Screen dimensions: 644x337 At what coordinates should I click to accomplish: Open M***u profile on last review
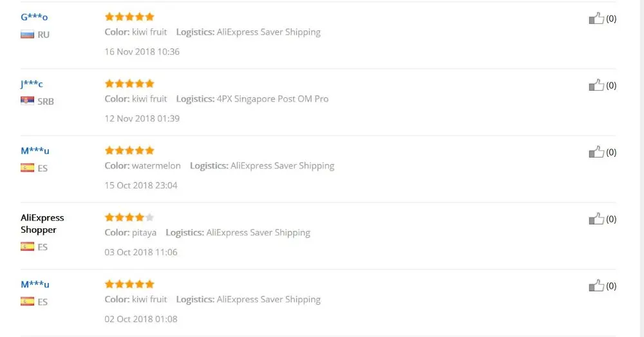coord(35,284)
